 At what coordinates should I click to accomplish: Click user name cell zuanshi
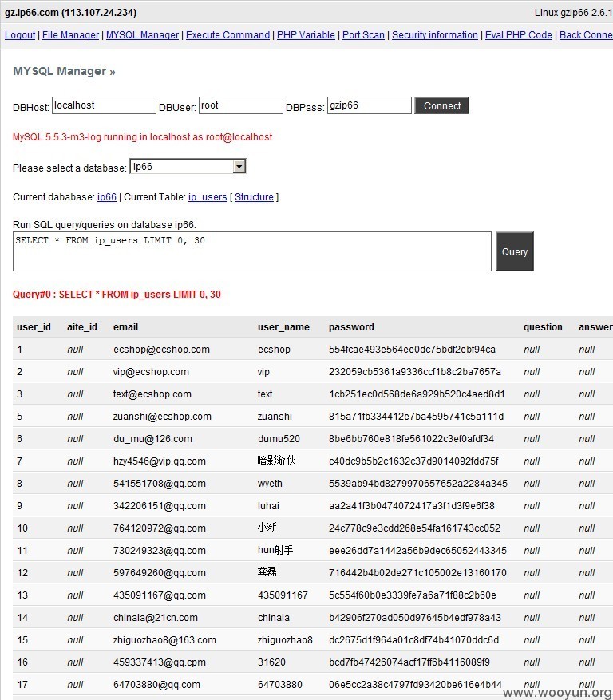point(275,416)
